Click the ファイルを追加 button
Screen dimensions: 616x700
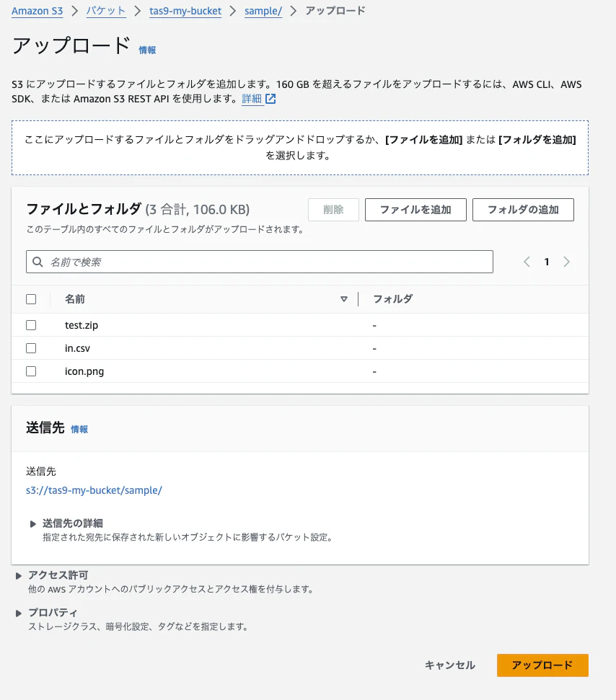(415, 209)
